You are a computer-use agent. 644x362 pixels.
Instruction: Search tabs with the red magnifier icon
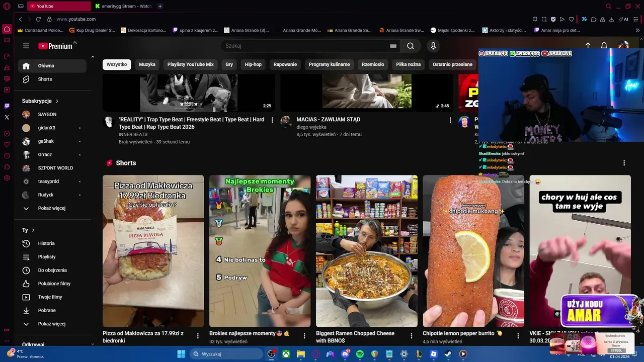[x=608, y=6]
